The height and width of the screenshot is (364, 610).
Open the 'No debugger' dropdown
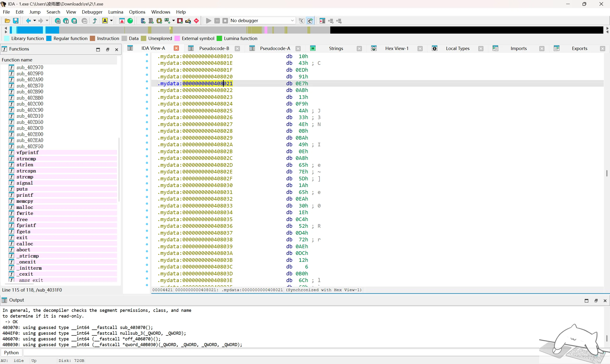click(x=262, y=20)
